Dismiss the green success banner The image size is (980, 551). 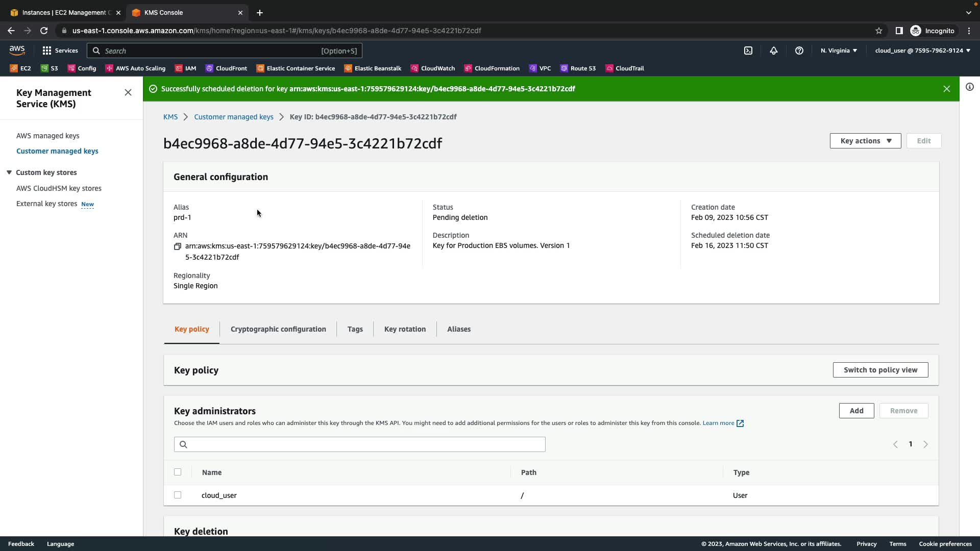947,89
